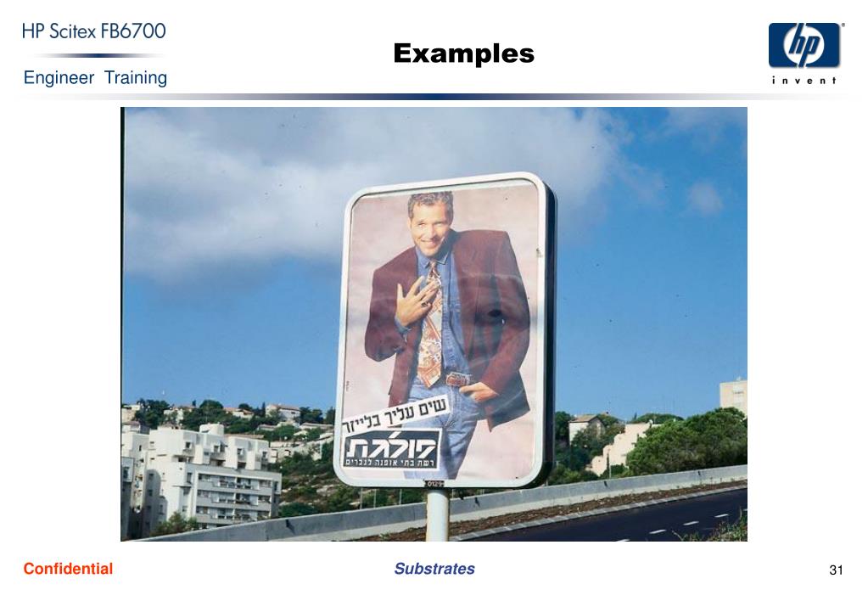Click the "Engineer Training" subtitle
This screenshot has height=601, width=868.
tap(95, 77)
